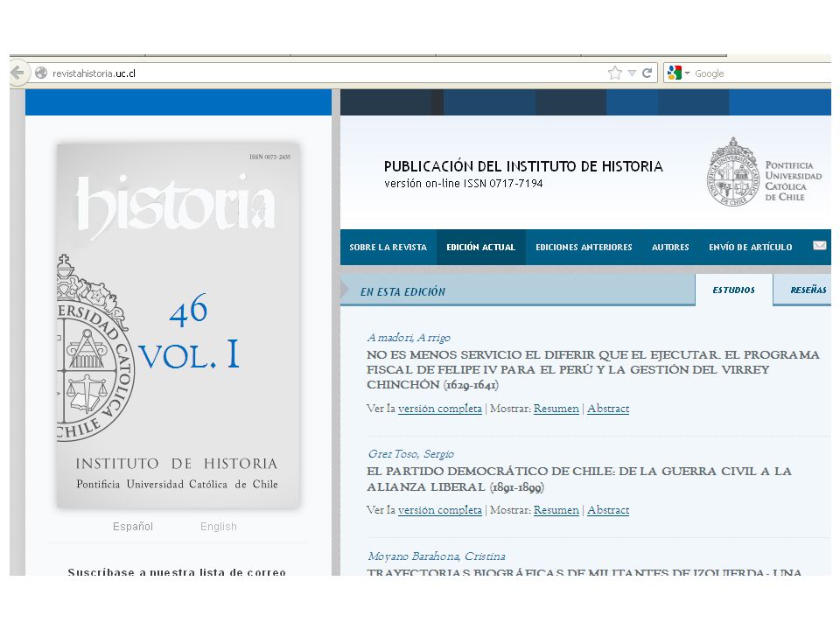This screenshot has width=840, height=630.
Task: Click the browser back arrow button
Action: [x=17, y=73]
